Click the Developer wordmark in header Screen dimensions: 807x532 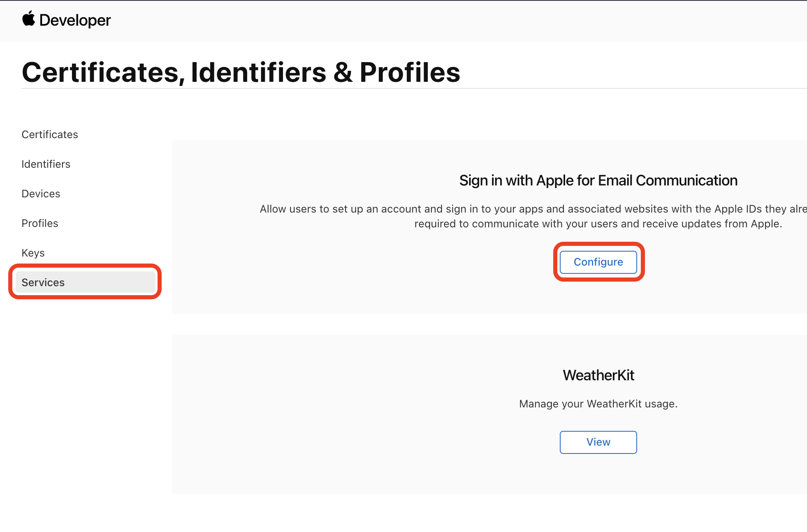click(x=75, y=20)
